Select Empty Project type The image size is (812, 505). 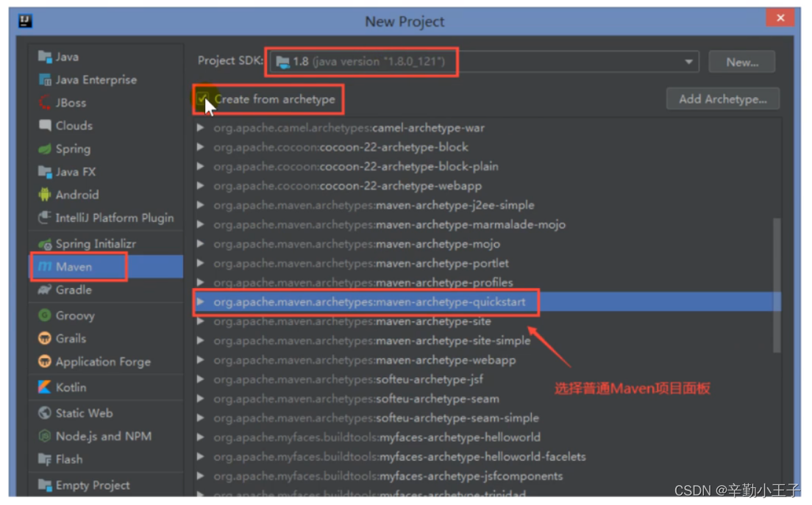pos(93,485)
